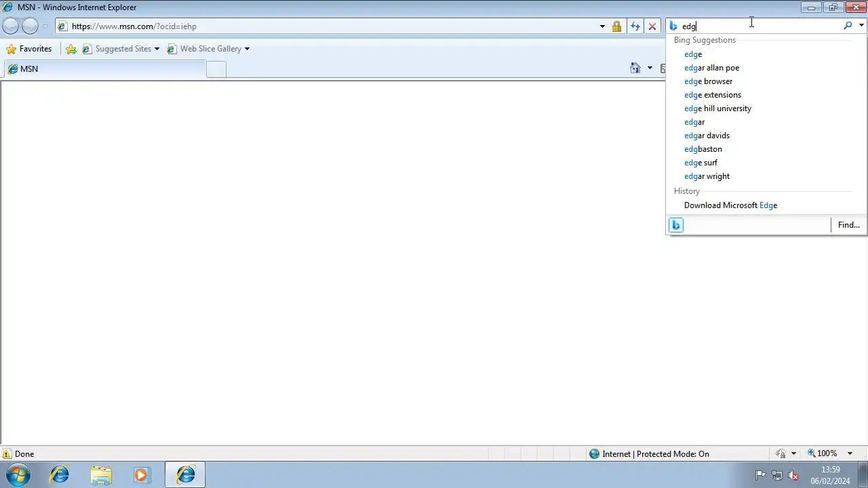Screen dimensions: 868x488
Task: Click the Internet Explorer title bar icon
Action: pyautogui.click(x=7, y=7)
